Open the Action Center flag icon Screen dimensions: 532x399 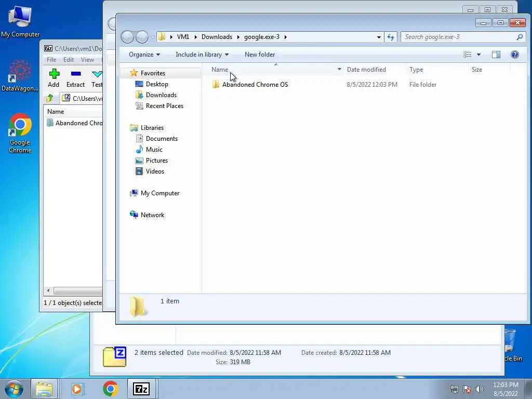467,389
